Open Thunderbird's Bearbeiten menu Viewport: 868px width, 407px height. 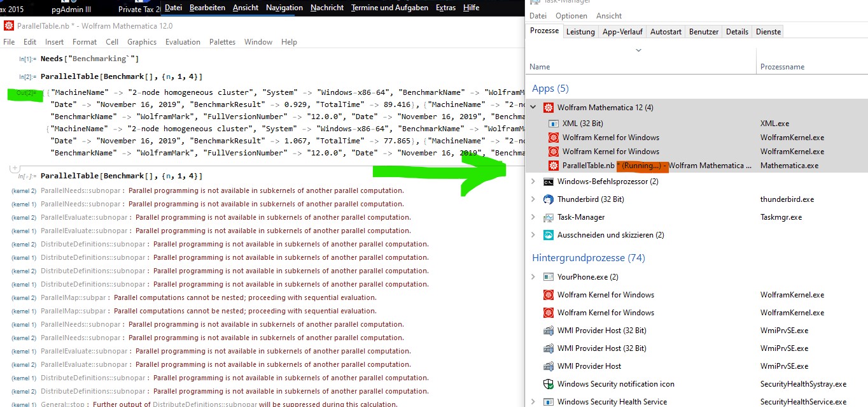pos(207,8)
